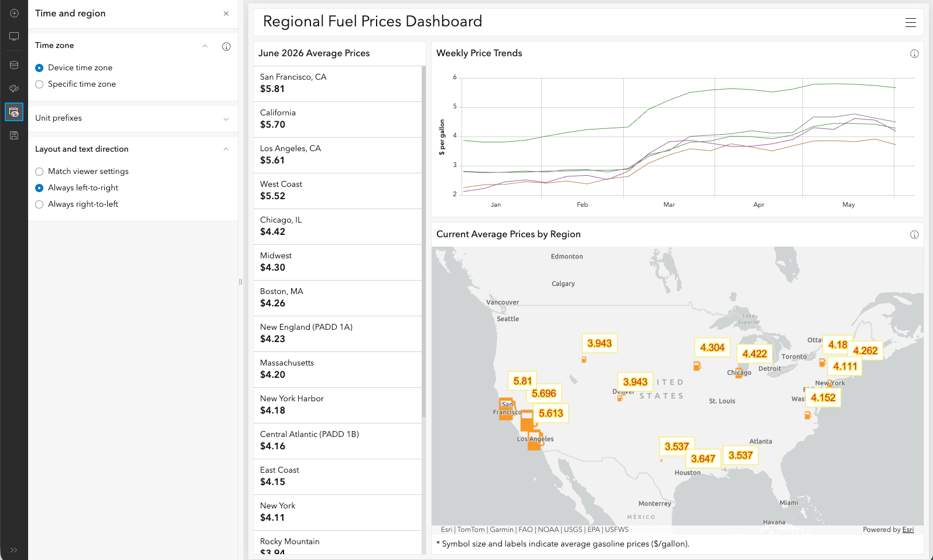Viewport: 933px width, 560px height.
Task: Select the Time and region sidebar icon
Action: click(14, 112)
